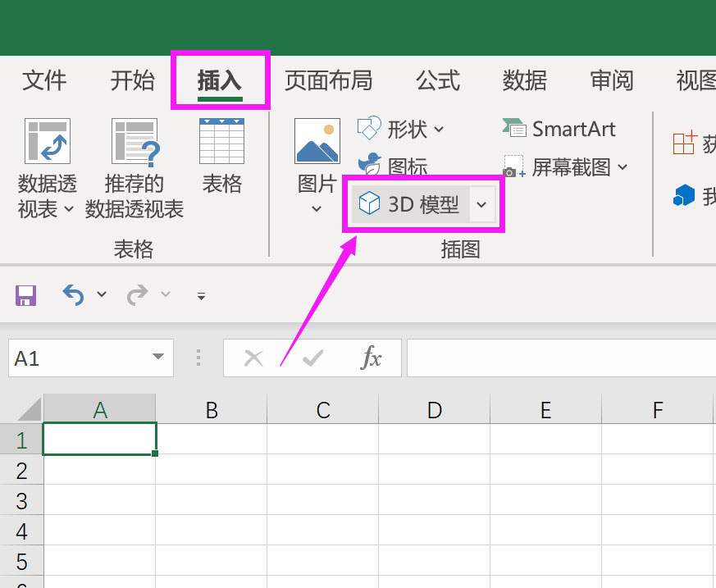Open the Name Box dropdown
716x588 pixels.
pyautogui.click(x=160, y=358)
